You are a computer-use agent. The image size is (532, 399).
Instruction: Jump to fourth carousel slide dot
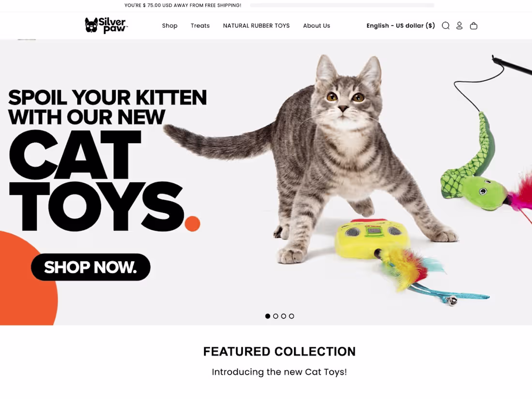pyautogui.click(x=292, y=316)
